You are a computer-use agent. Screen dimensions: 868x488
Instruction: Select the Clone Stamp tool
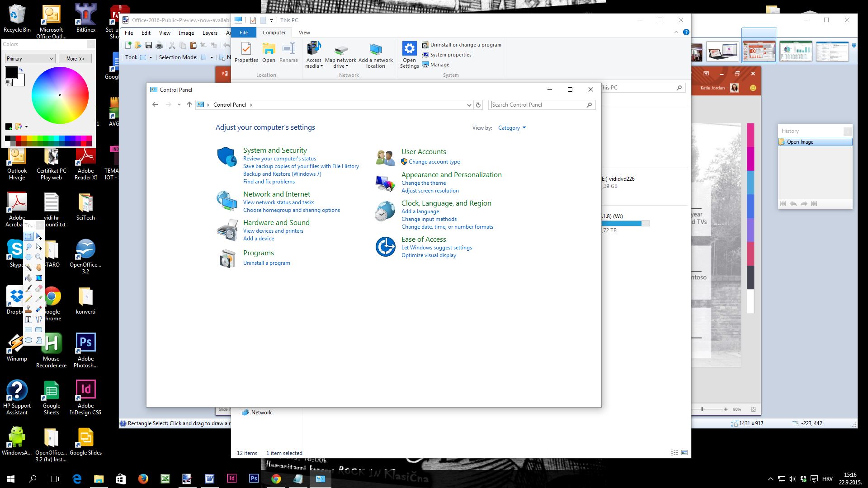click(x=28, y=309)
